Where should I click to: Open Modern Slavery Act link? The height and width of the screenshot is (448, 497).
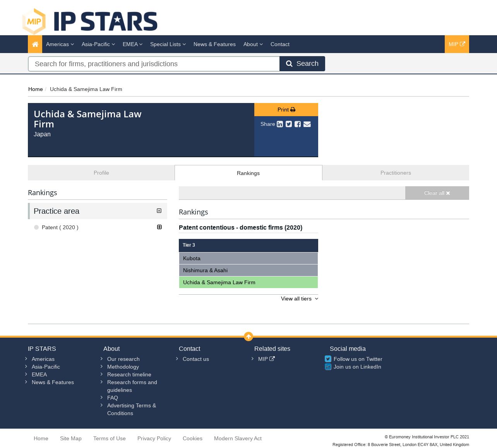[x=238, y=438]
